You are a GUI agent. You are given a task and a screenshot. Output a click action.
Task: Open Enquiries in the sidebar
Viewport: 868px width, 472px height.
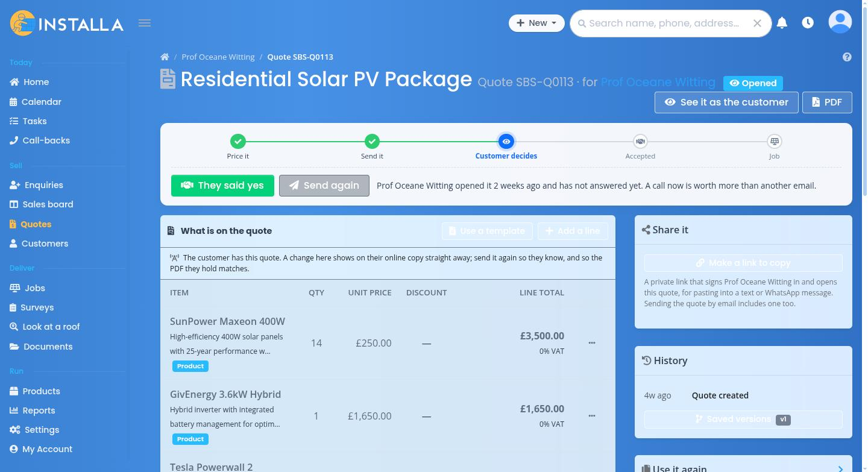[x=36, y=185]
